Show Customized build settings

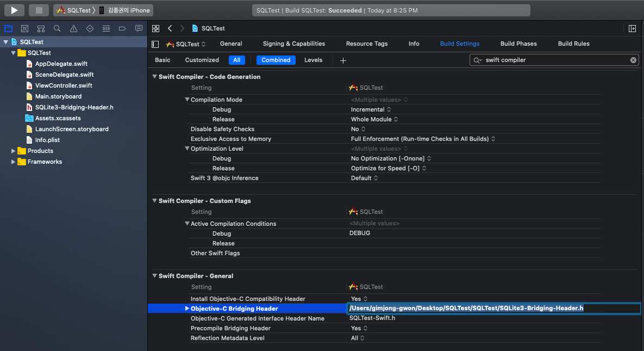(x=202, y=60)
